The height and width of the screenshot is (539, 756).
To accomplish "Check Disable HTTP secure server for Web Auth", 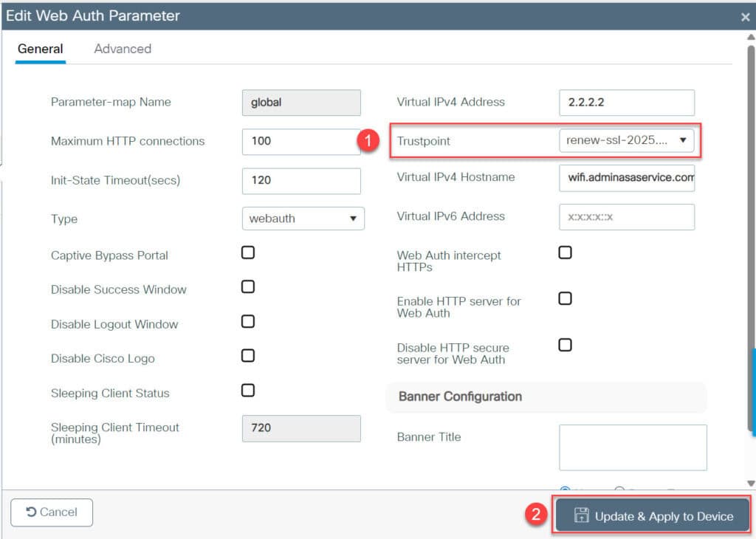I will (x=565, y=345).
